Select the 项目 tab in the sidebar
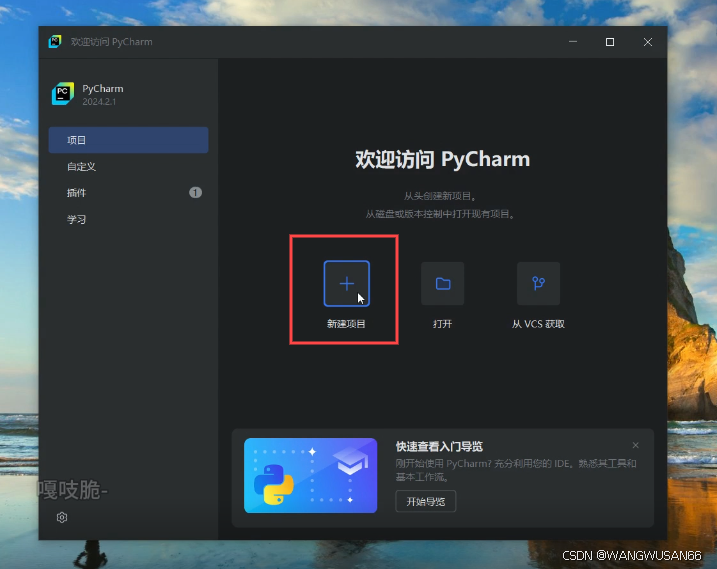Viewport: 717px width, 569px height. pos(128,140)
